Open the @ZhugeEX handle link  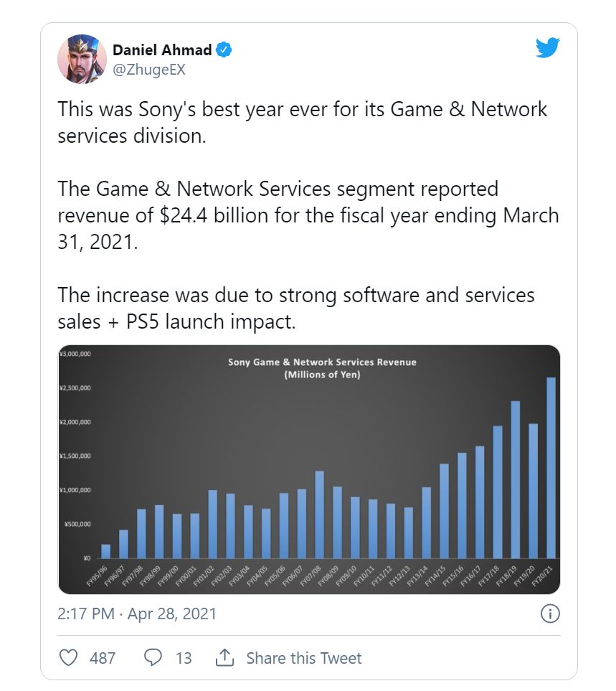[149, 70]
